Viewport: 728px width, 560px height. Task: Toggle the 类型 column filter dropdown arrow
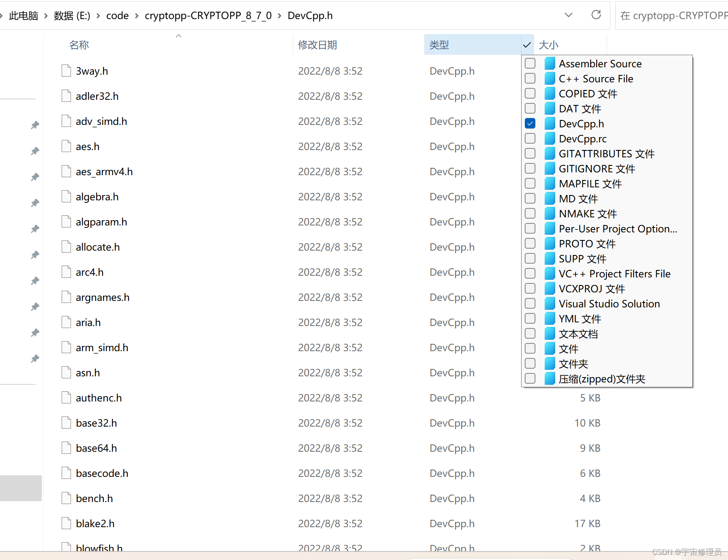tap(527, 45)
